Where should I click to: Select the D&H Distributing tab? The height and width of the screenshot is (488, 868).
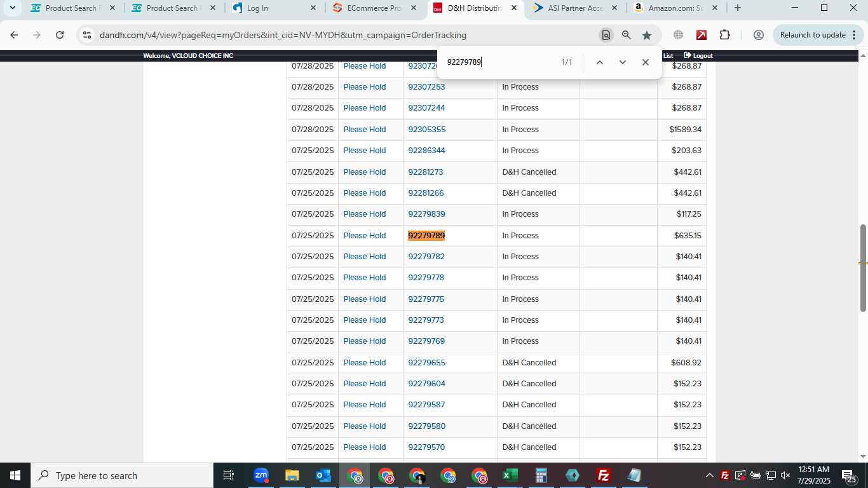(475, 8)
